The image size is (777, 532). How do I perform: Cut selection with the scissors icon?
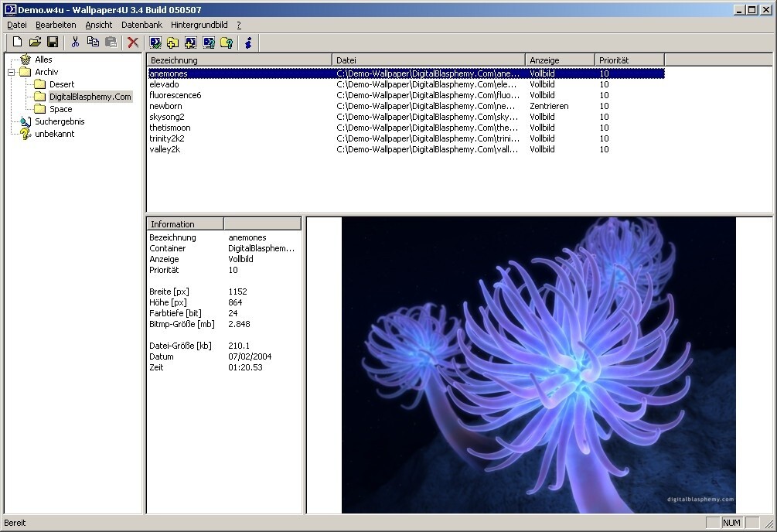point(75,43)
